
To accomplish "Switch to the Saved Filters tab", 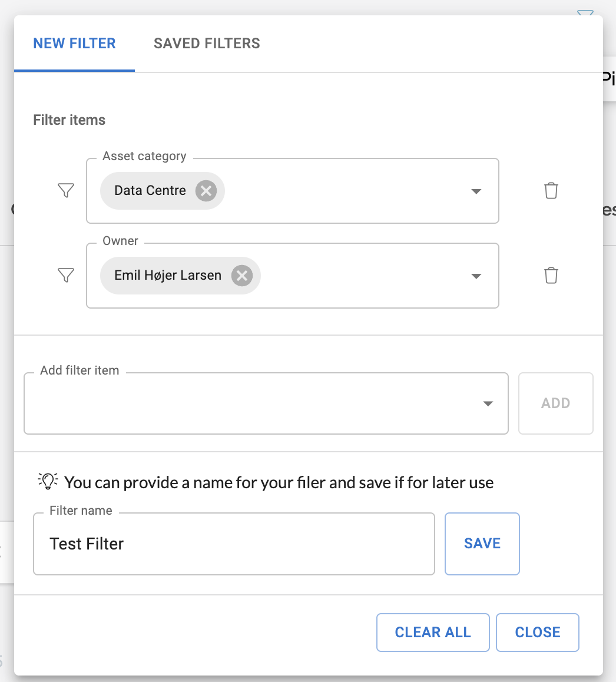I will point(207,44).
